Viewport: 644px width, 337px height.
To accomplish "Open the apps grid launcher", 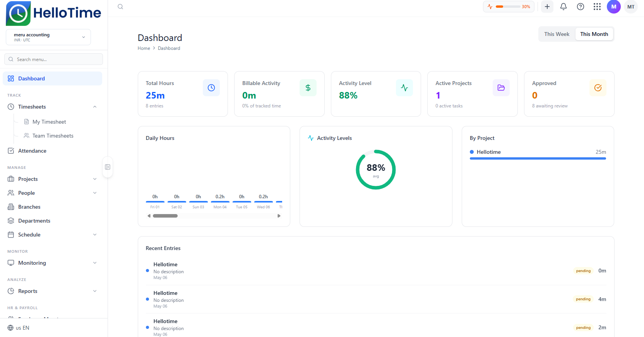I will coord(597,7).
